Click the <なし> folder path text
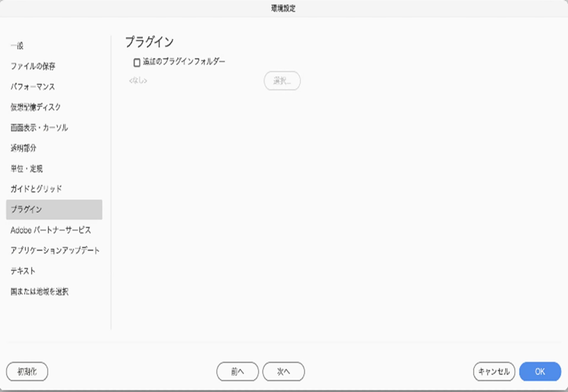 138,80
